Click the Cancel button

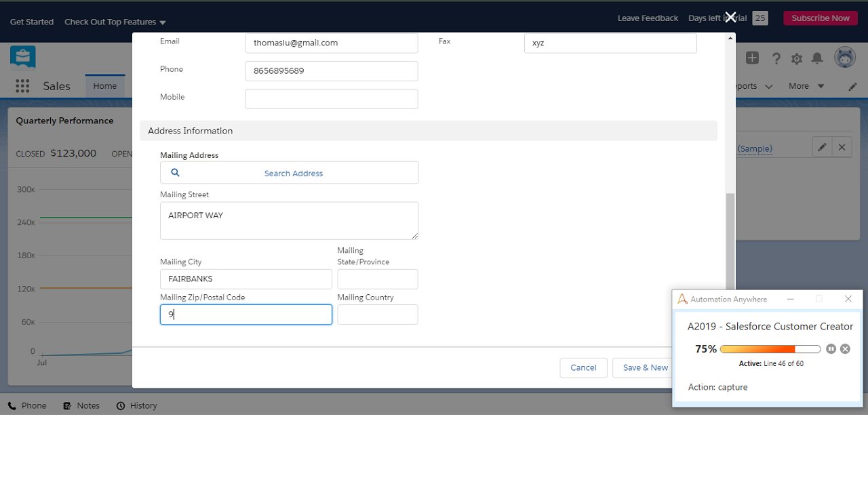583,368
